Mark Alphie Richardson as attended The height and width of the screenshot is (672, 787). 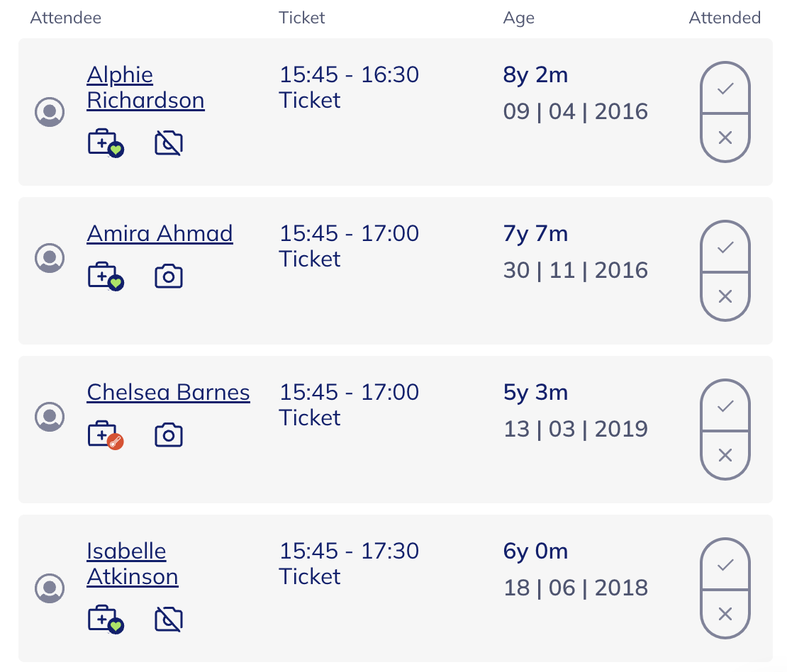pos(725,89)
